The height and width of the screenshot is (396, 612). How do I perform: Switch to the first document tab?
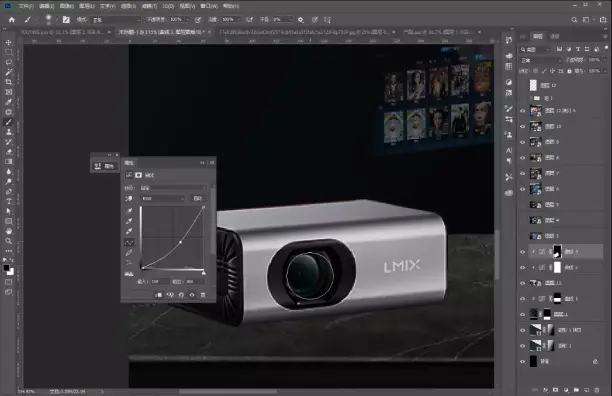pos(62,32)
